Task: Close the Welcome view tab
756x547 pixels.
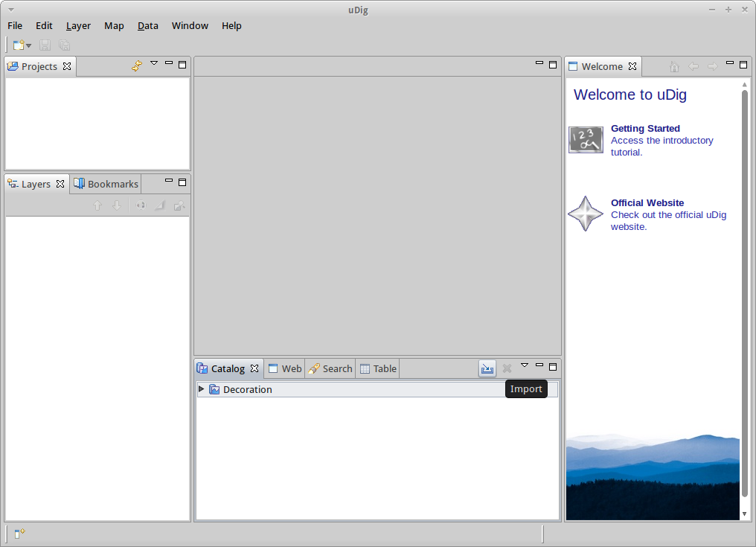Action: (632, 66)
